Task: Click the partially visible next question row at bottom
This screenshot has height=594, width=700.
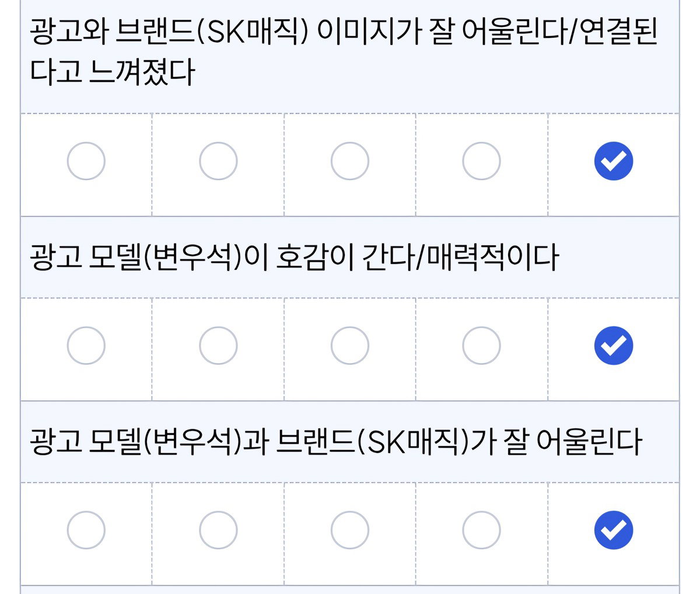Action: click(350, 589)
